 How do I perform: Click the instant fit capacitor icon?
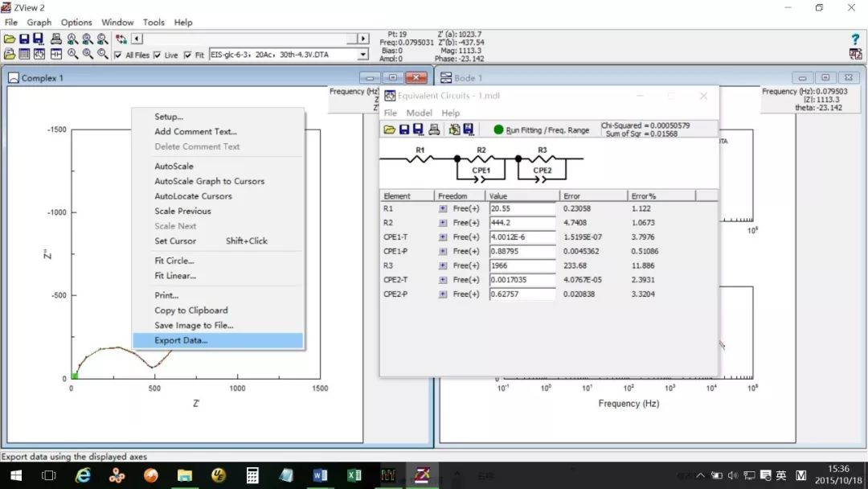[x=56, y=54]
